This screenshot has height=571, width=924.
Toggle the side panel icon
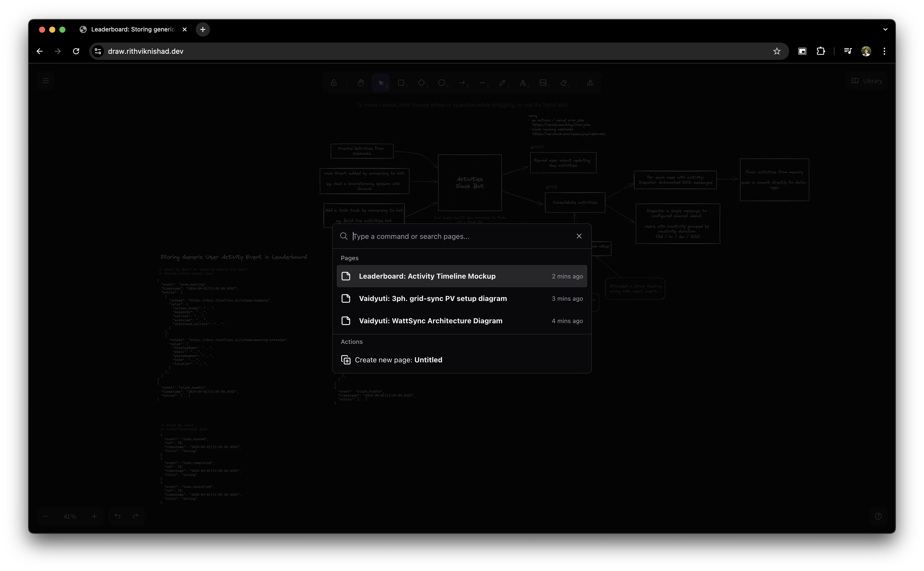tap(802, 51)
